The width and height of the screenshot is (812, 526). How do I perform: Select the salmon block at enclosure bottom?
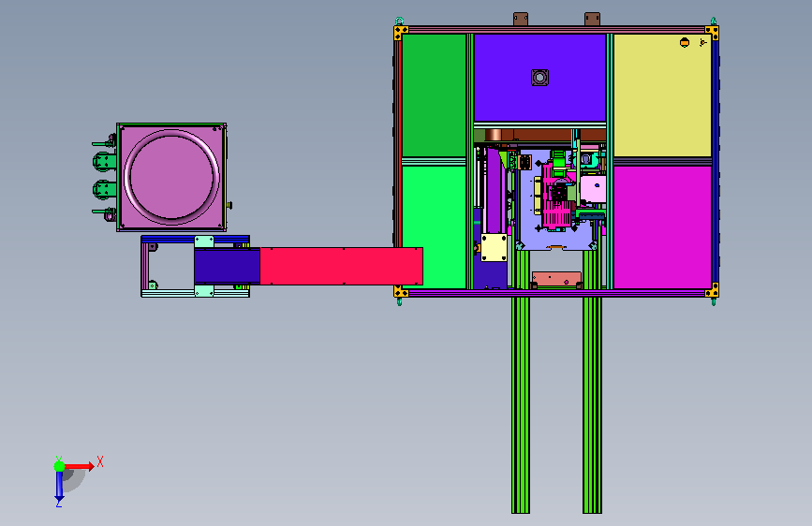click(x=556, y=279)
